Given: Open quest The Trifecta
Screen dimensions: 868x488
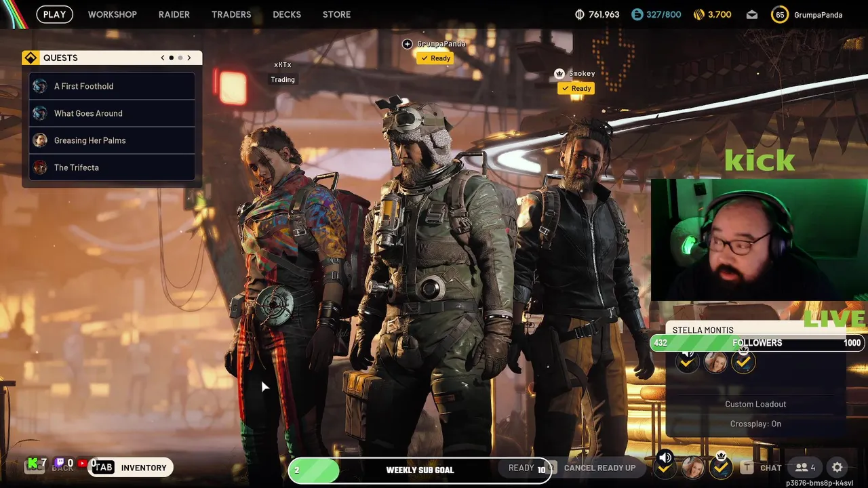Looking at the screenshot, I should point(112,167).
